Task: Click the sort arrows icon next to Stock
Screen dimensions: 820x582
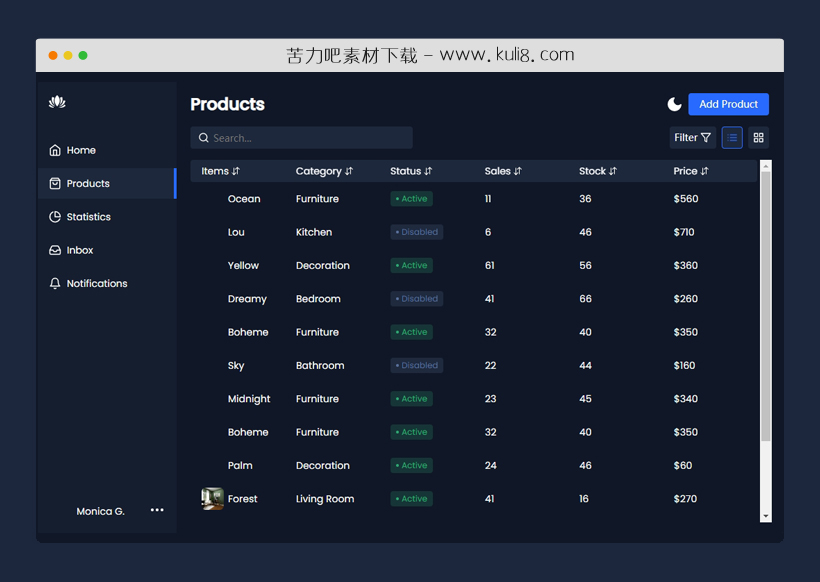Action: [x=613, y=171]
